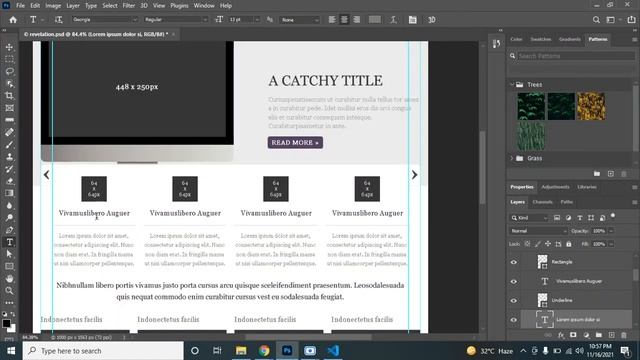Toggle Character and Paragraph panels

tap(413, 20)
